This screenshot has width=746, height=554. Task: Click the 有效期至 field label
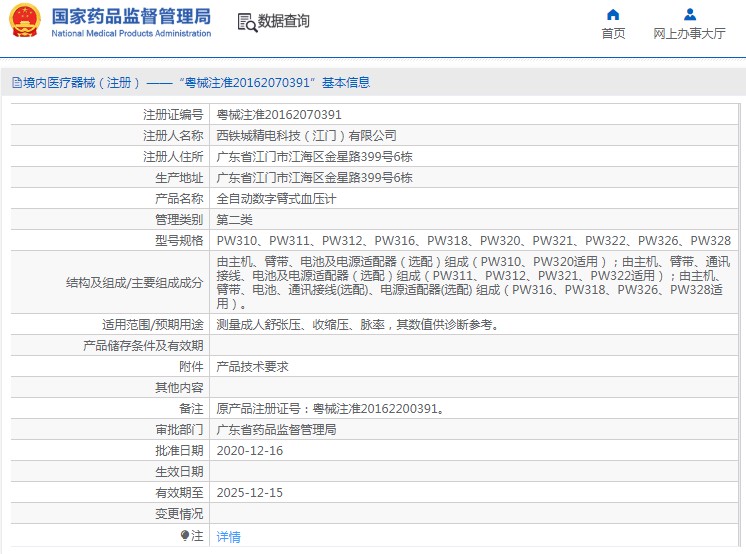(179, 492)
